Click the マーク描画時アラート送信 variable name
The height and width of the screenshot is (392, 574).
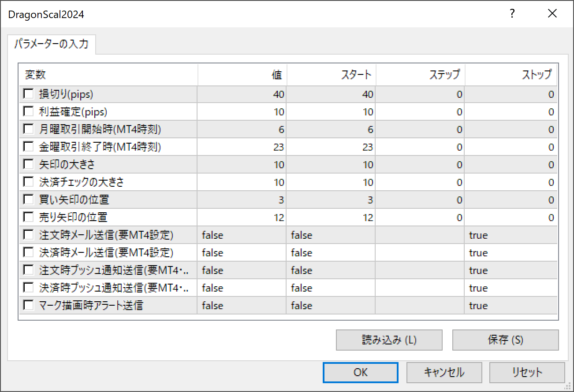point(91,305)
